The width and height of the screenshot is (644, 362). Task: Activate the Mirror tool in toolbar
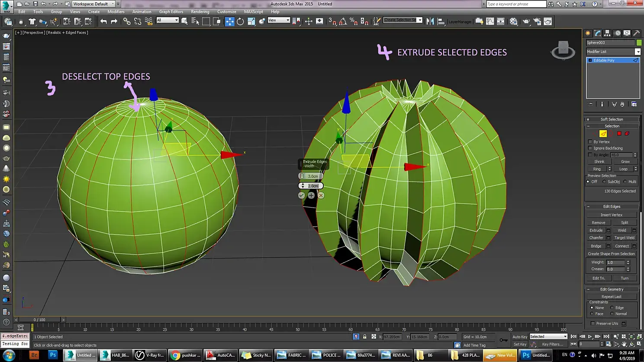click(430, 21)
